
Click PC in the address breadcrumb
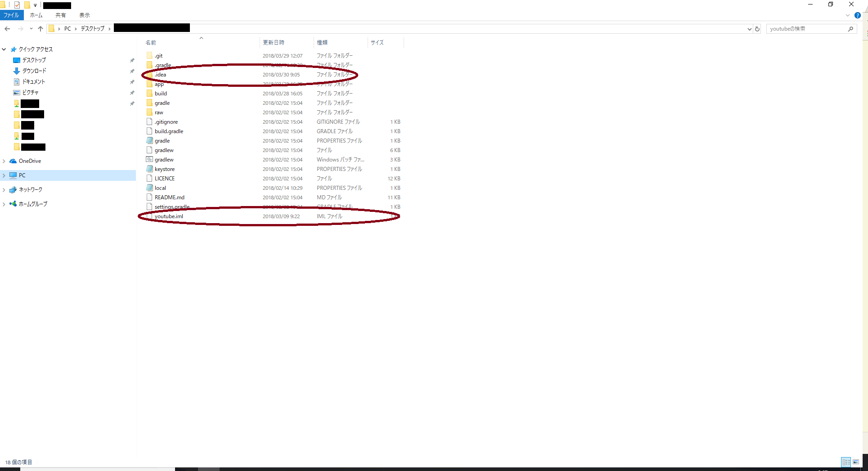pyautogui.click(x=67, y=29)
